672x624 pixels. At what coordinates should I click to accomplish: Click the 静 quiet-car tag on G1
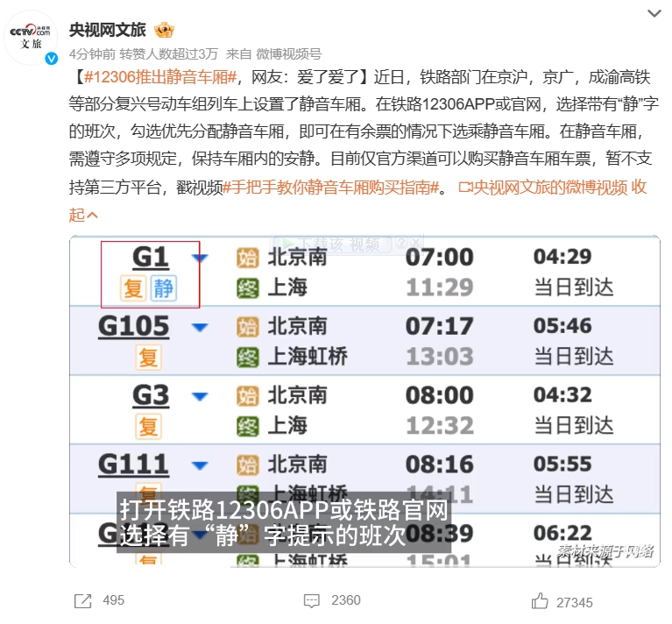[x=164, y=288]
